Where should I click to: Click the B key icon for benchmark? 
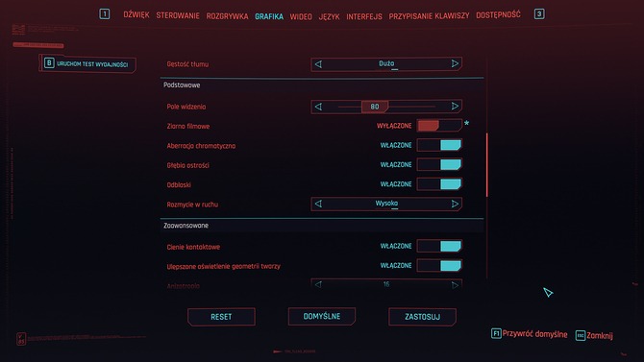click(x=49, y=63)
